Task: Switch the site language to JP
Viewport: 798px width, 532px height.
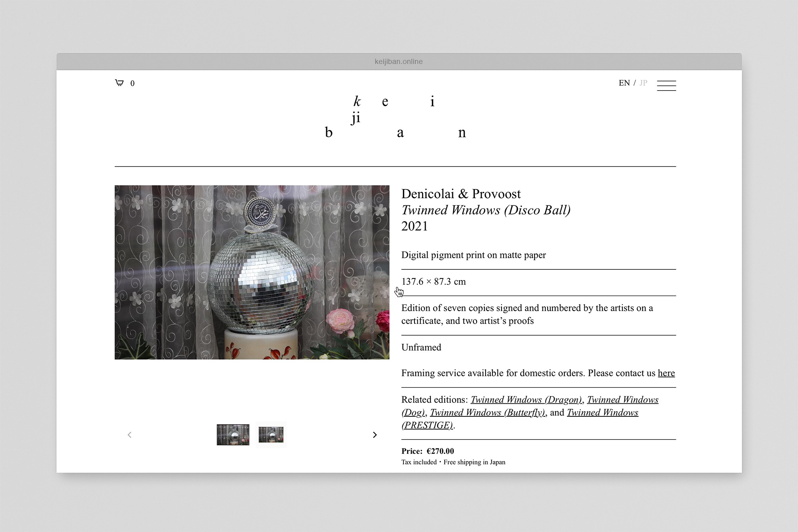Action: click(x=643, y=83)
